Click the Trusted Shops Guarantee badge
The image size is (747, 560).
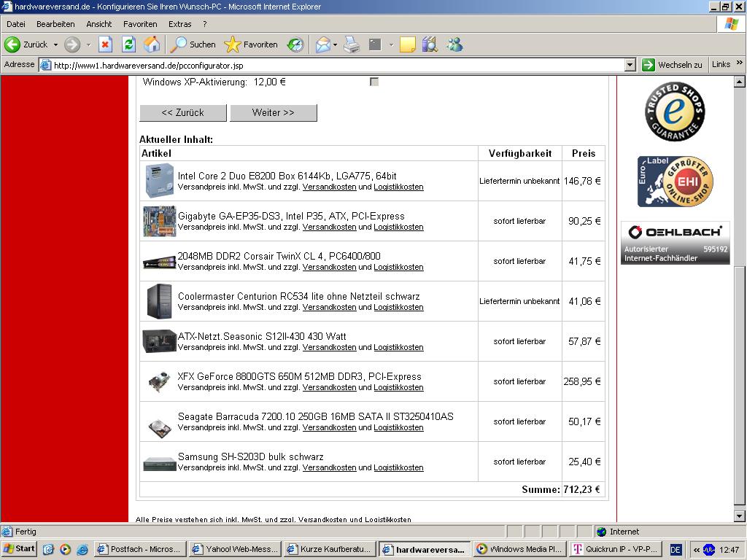(x=675, y=112)
